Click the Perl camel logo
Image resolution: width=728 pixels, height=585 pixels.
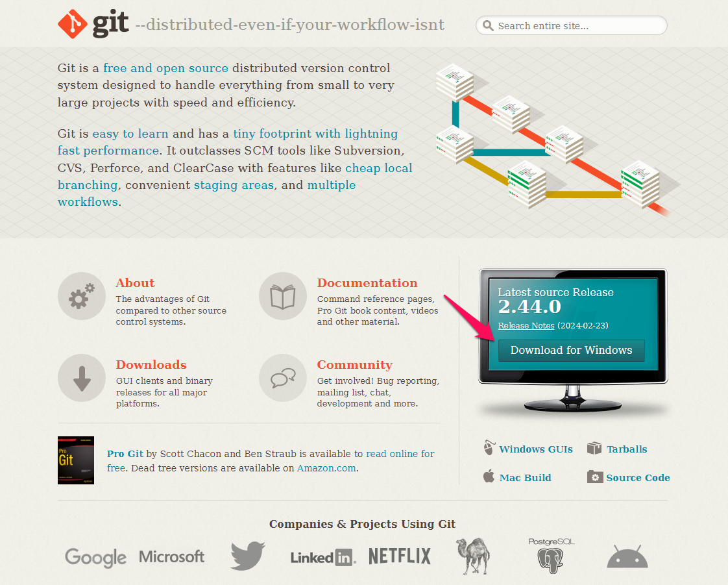473,556
